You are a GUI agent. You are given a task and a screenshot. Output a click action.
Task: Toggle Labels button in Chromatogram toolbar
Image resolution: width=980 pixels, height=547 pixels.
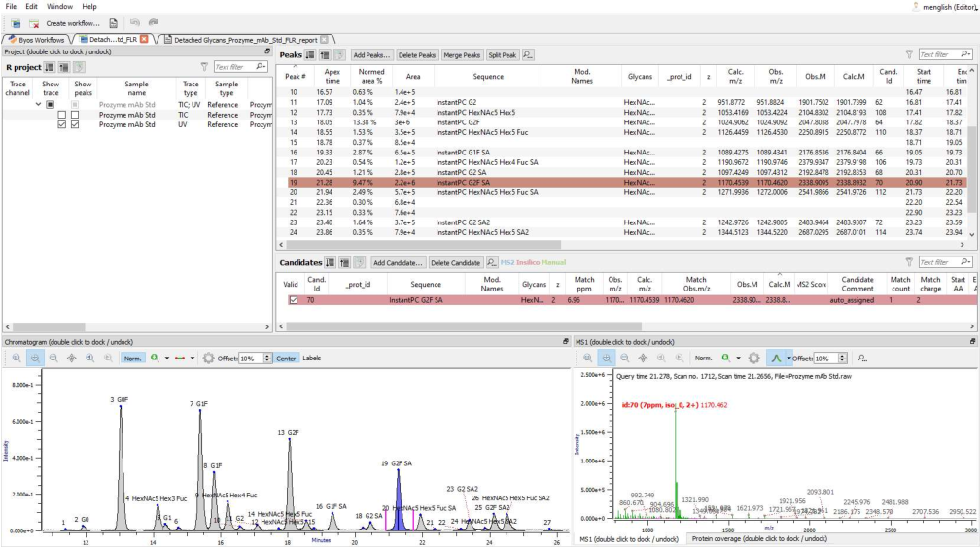point(312,358)
